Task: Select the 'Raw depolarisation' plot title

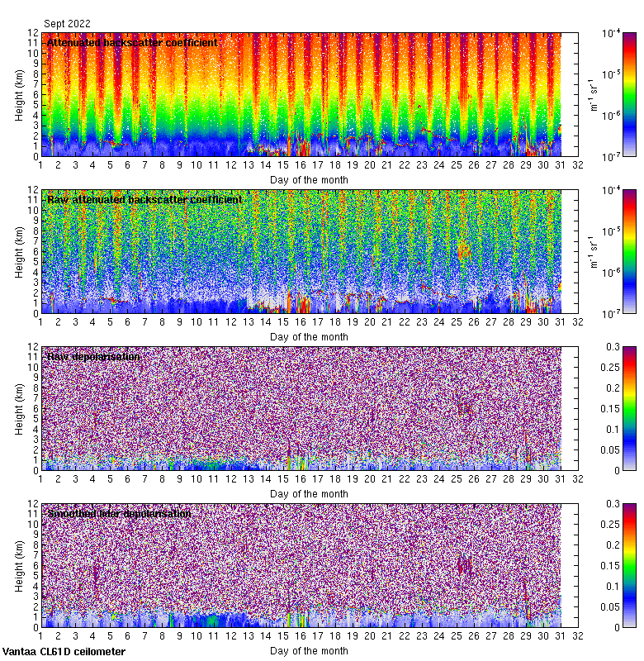Action: pos(93,356)
